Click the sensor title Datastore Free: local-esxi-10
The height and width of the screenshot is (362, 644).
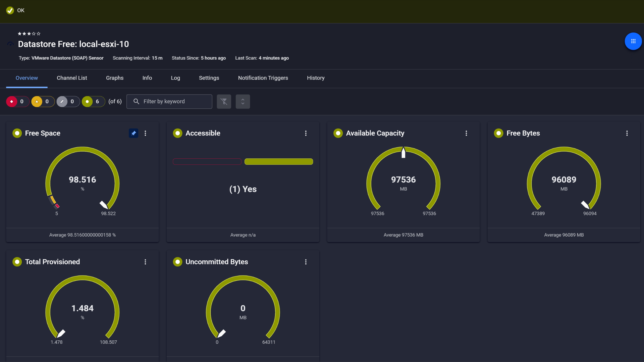pos(73,44)
